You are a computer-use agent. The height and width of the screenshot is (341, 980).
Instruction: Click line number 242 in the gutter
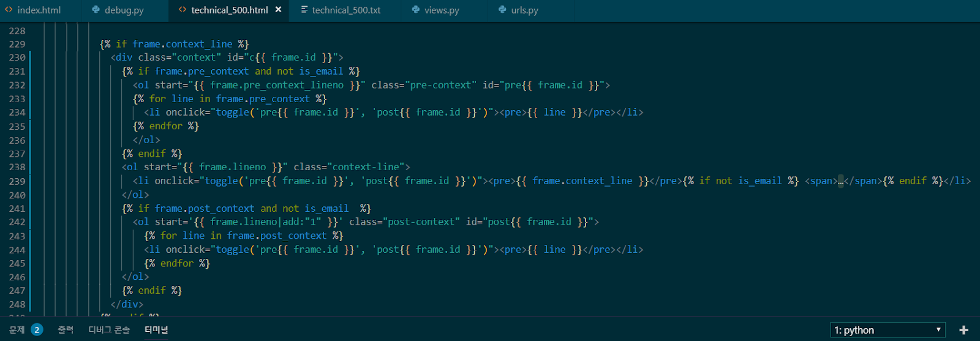pos(17,222)
